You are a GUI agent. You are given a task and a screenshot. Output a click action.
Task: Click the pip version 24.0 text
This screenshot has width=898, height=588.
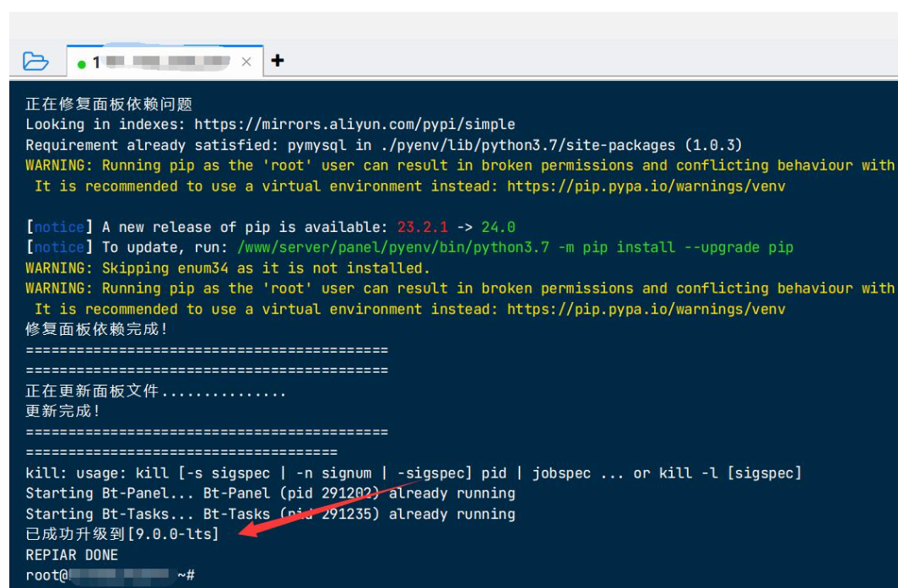(x=498, y=227)
